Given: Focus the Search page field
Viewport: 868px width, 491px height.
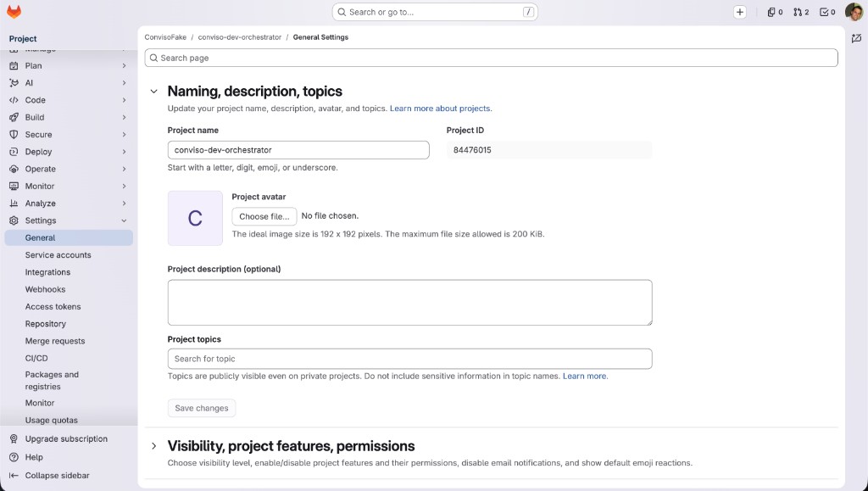Looking at the screenshot, I should (x=491, y=58).
